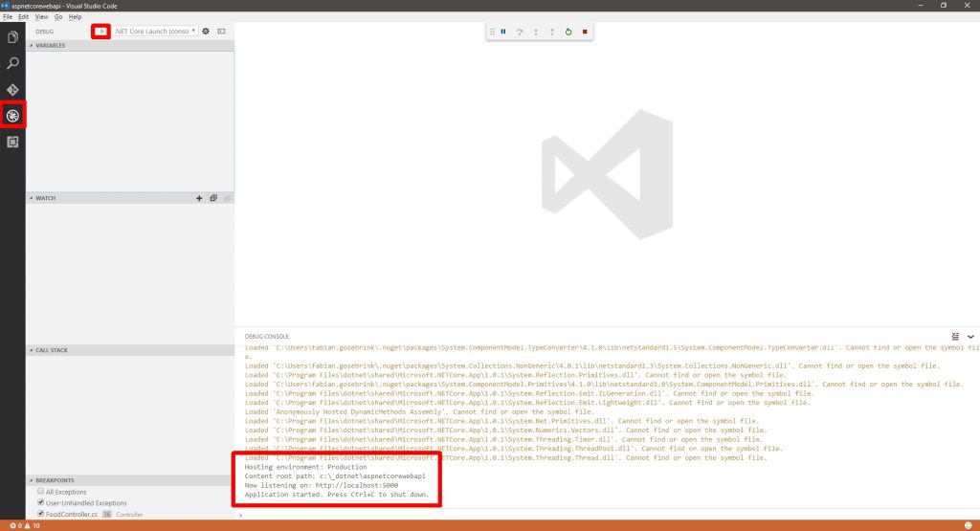The width and height of the screenshot is (980, 531).
Task: Open the File menu
Action: (8, 17)
